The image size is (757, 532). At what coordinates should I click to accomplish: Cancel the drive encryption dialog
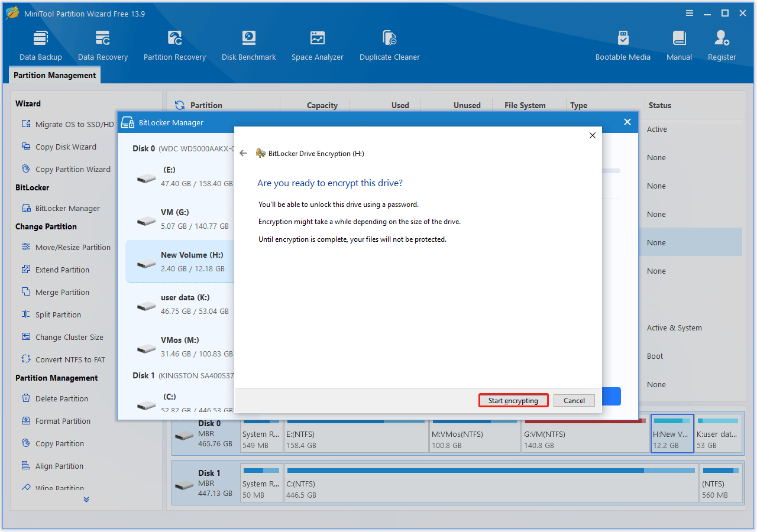[574, 400]
